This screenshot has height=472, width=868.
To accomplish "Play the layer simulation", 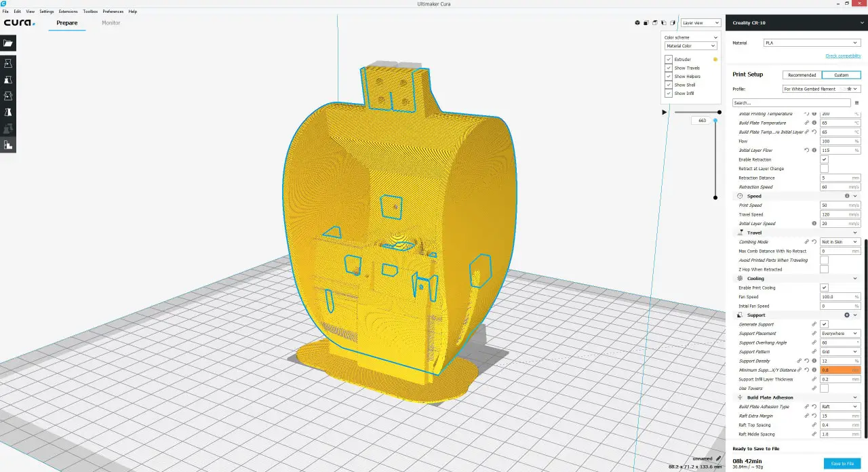I will coord(664,112).
